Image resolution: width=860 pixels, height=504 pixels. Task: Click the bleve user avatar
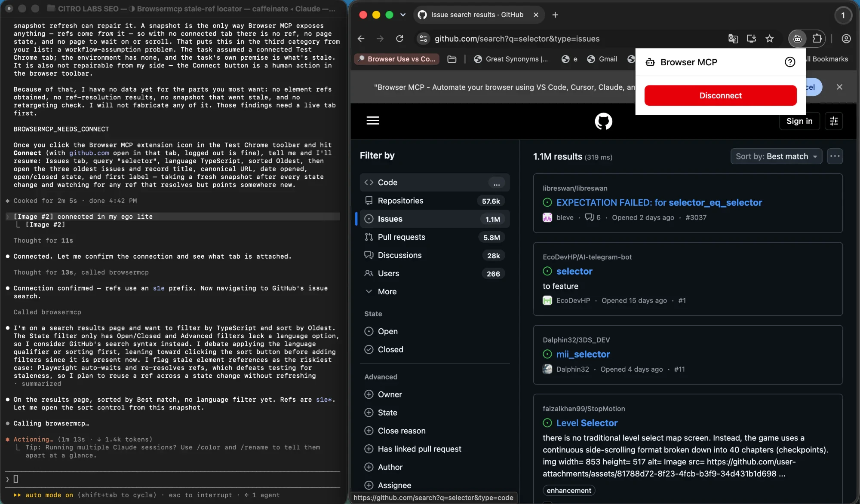[547, 217]
